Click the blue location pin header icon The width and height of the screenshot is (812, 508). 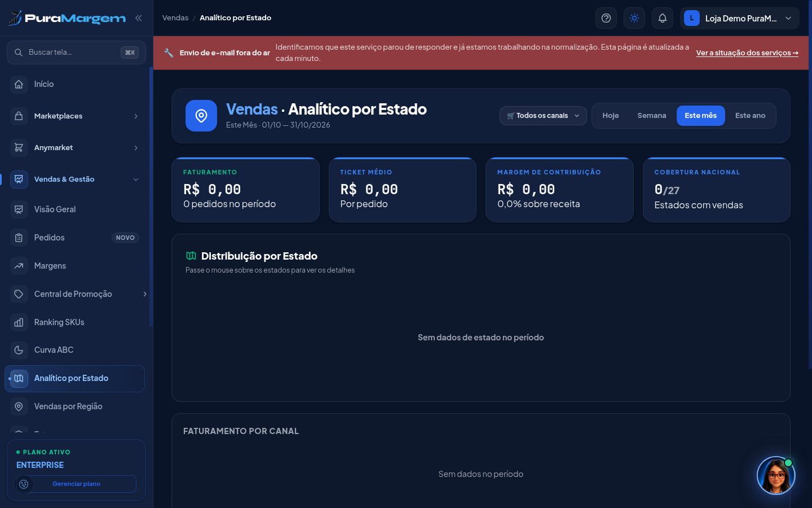(201, 116)
